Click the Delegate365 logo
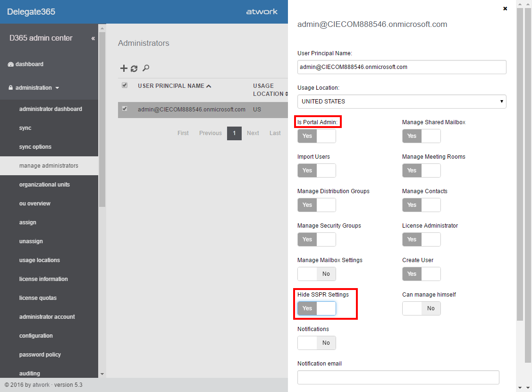The width and height of the screenshot is (532, 392). (x=31, y=12)
